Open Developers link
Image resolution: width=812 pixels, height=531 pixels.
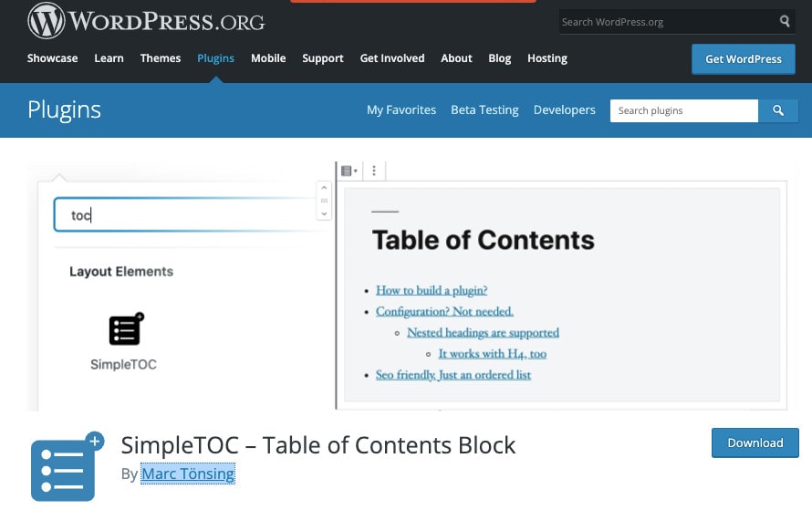[565, 109]
